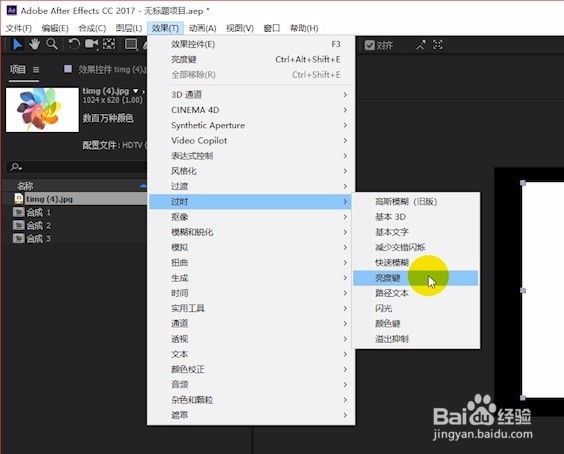The image size is (564, 454).
Task: Select 溢出抑制 effect
Action: [416, 339]
